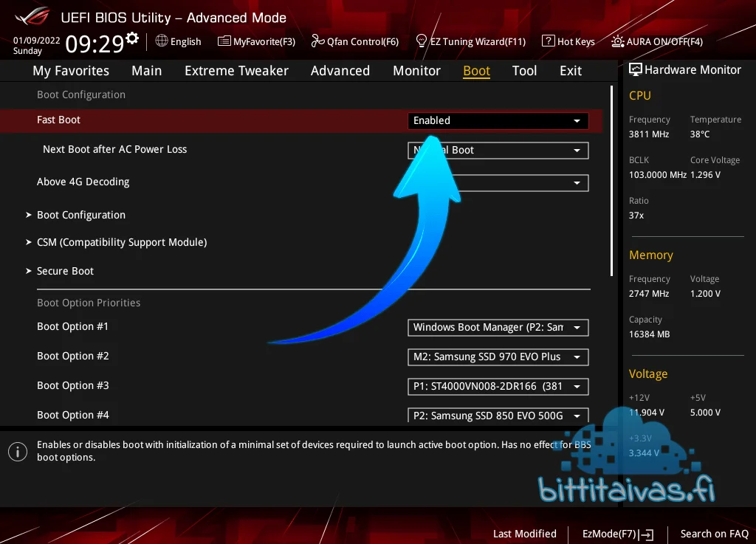Click the +5V 5.000 V value
This screenshot has height=544, width=756.
pos(705,413)
